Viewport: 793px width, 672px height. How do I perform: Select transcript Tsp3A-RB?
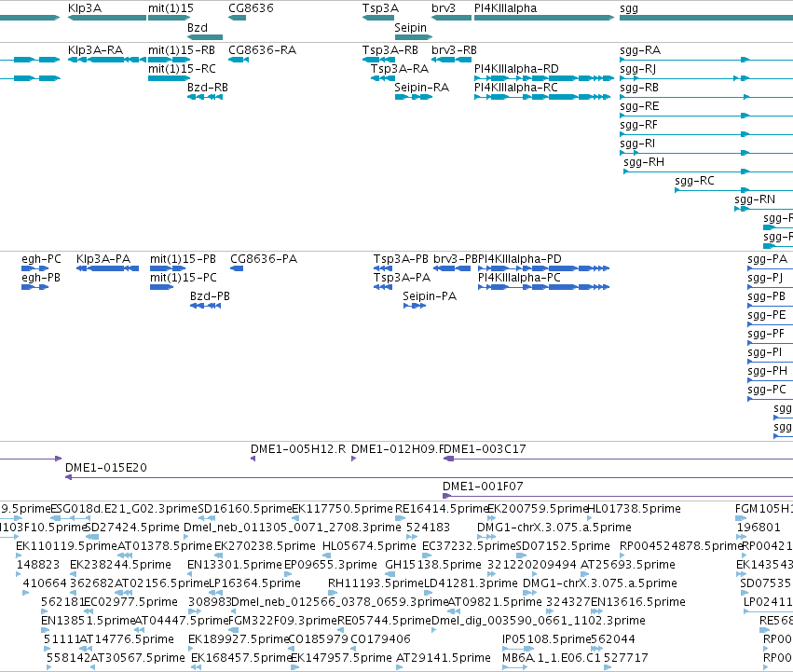click(378, 60)
